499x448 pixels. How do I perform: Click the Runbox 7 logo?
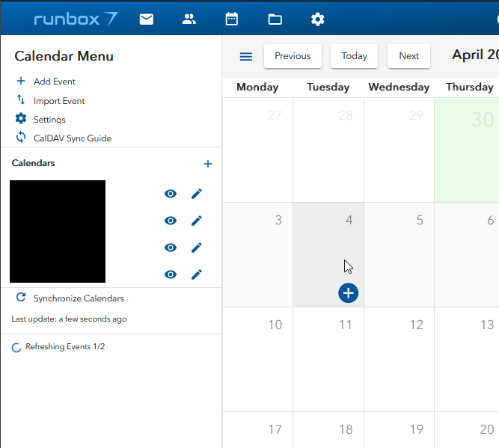point(76,19)
